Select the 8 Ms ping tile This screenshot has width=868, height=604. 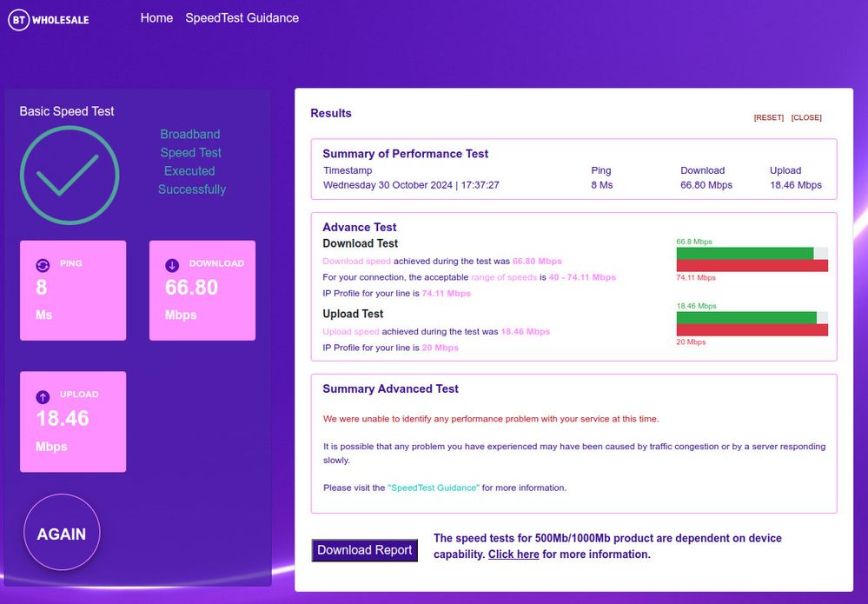[73, 290]
